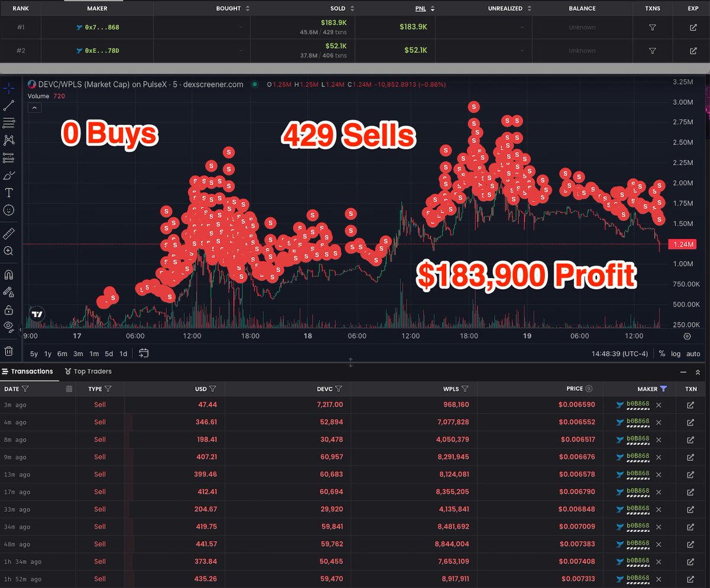Open explorer link for rank #2 maker

coord(693,51)
